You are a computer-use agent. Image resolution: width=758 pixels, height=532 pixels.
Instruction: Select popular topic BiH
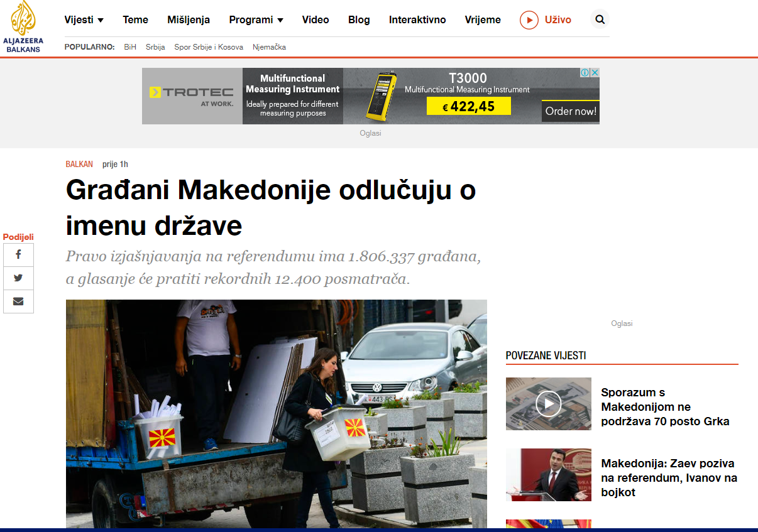coord(130,47)
